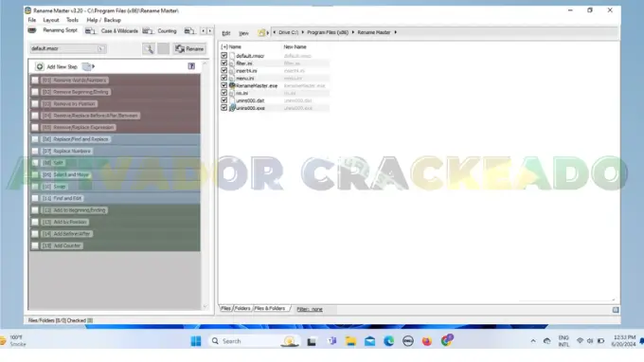
Task: Enable step 15 Add Counter
Action: click(35, 245)
